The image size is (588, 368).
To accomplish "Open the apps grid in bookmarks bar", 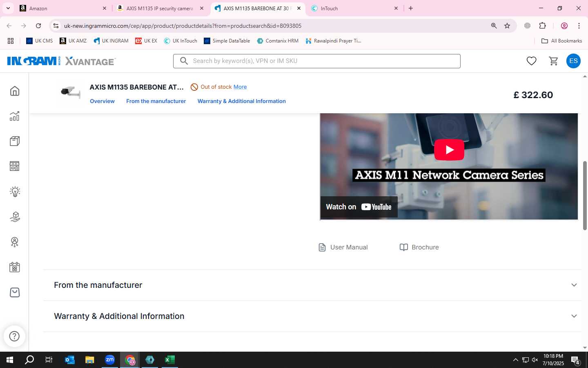I will (11, 41).
